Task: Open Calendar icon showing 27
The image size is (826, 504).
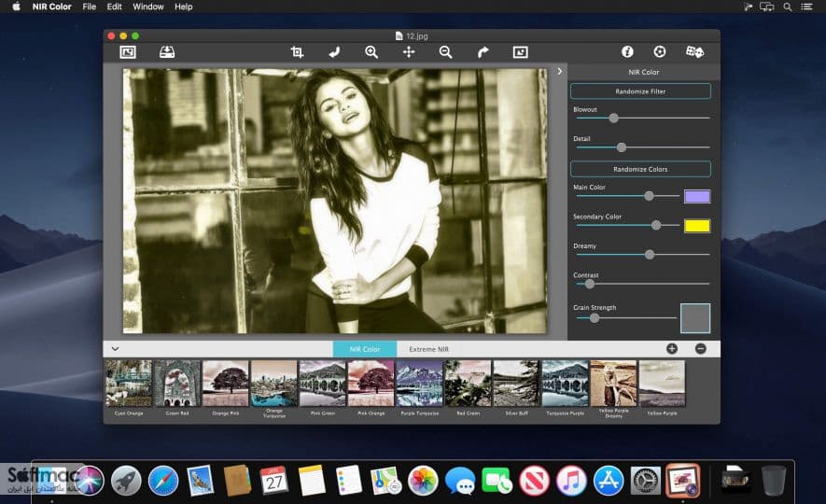Action: pyautogui.click(x=273, y=481)
